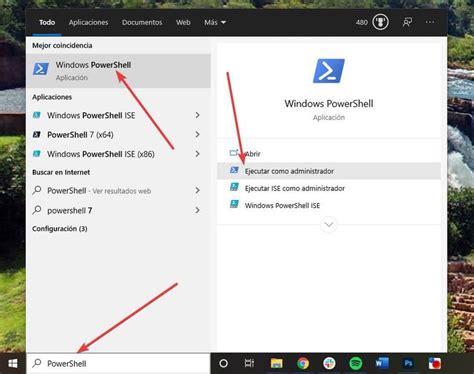
Task: Click the 480 rewards points counter
Action: coord(362,22)
